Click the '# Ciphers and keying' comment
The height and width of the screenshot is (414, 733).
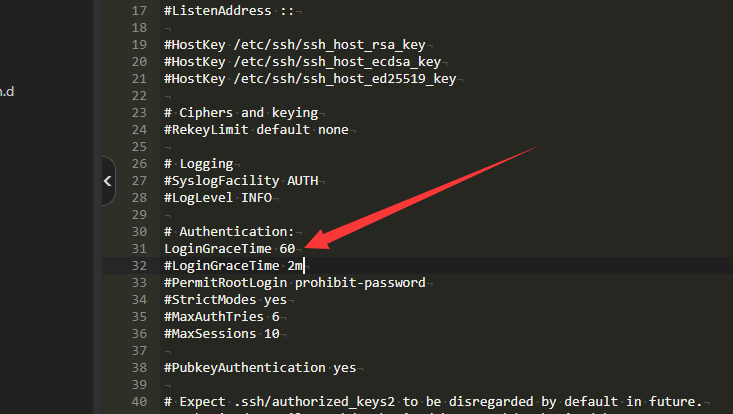coord(240,113)
